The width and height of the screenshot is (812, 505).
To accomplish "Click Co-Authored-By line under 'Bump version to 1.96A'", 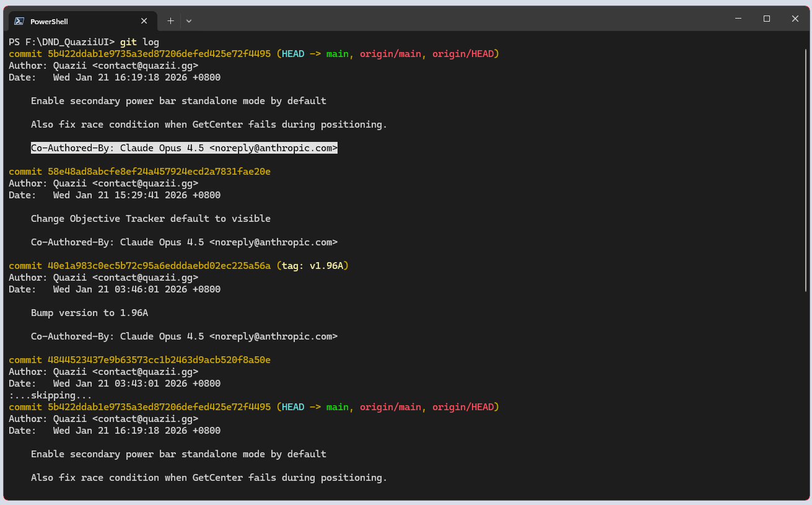I will point(184,336).
